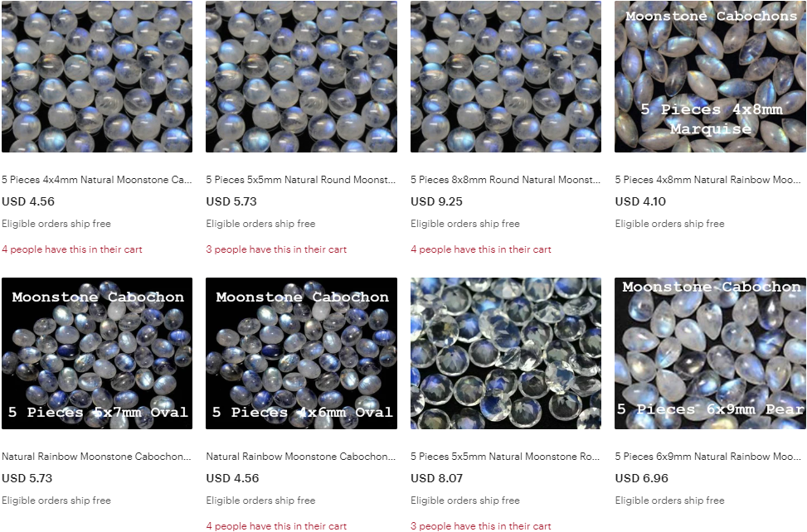
Task: Open the 6x9mm Pear cabochon image
Action: 710,354
